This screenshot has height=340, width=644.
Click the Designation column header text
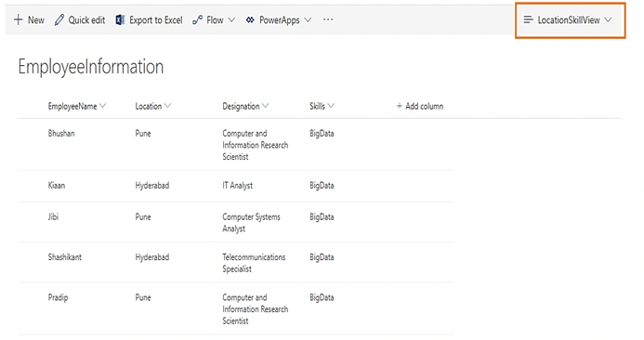tap(241, 106)
